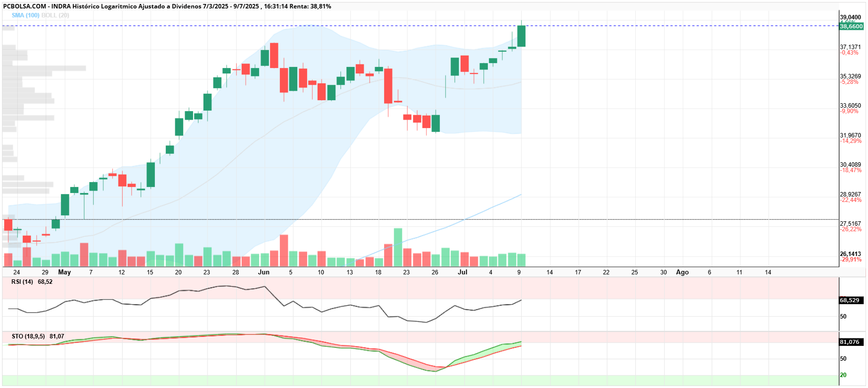
Task: Click the Jun month label on date axis
Action: click(264, 272)
